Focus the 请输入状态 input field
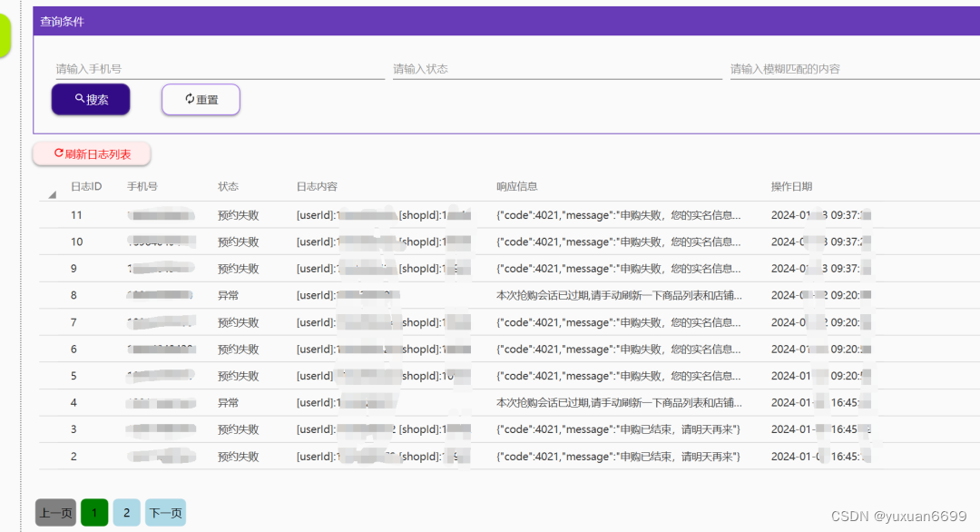Viewport: 980px width, 532px height. (557, 69)
